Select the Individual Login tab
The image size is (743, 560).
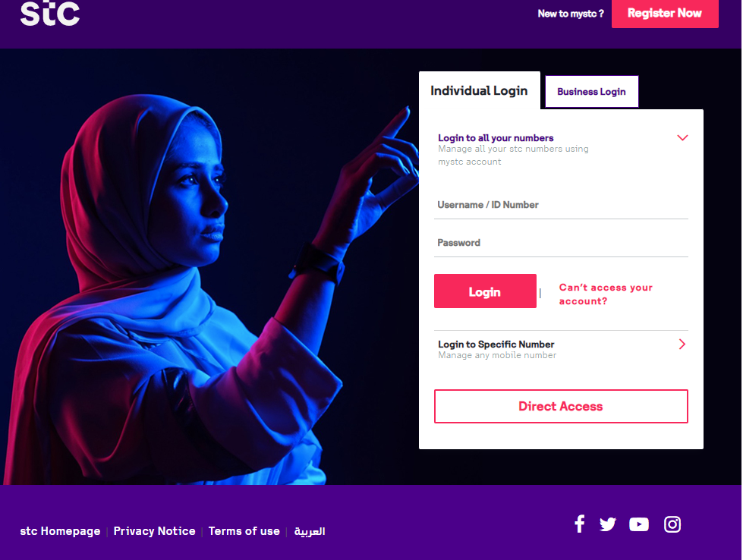479,90
